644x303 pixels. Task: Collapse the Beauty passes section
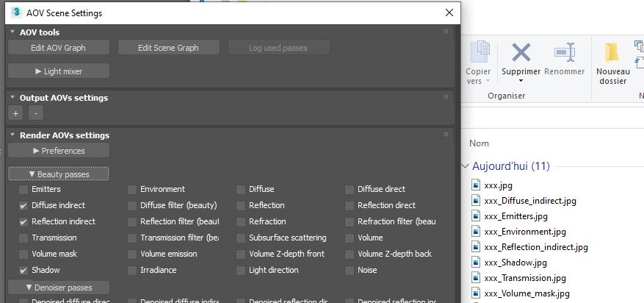pyautogui.click(x=59, y=174)
